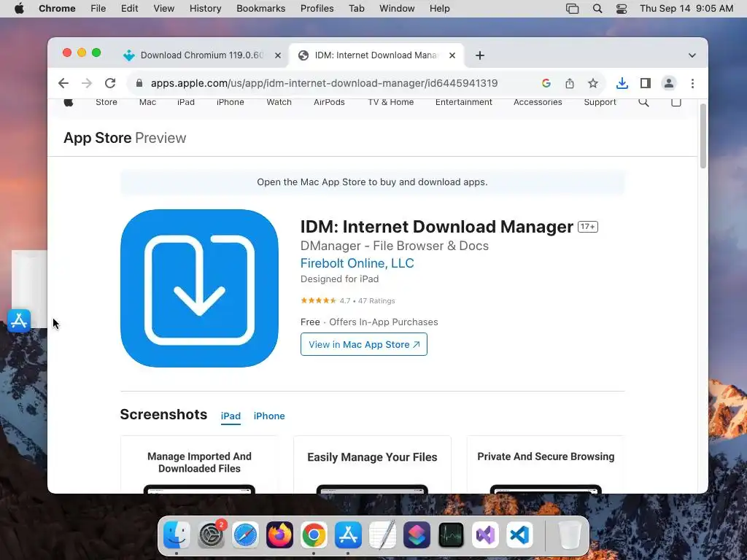Open Control Center in menu bar
The width and height of the screenshot is (747, 560).
[x=622, y=9]
